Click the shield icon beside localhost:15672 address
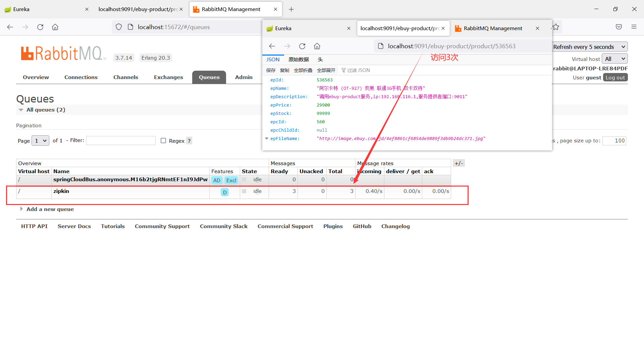The image size is (644, 345). coord(119,27)
